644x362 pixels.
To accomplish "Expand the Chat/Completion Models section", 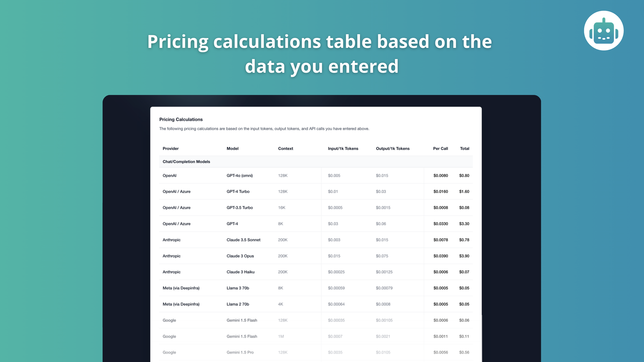I will pos(186,161).
